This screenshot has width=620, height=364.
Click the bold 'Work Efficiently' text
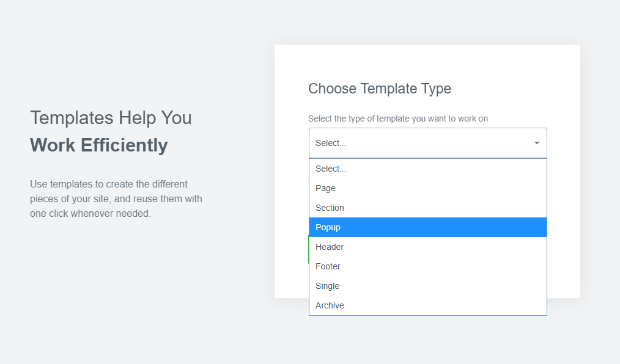tap(99, 145)
